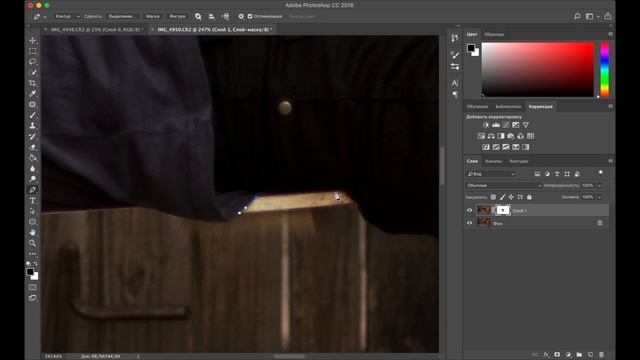640x360 pixels.
Task: Add a Black & White adjustment
Action: (501, 136)
